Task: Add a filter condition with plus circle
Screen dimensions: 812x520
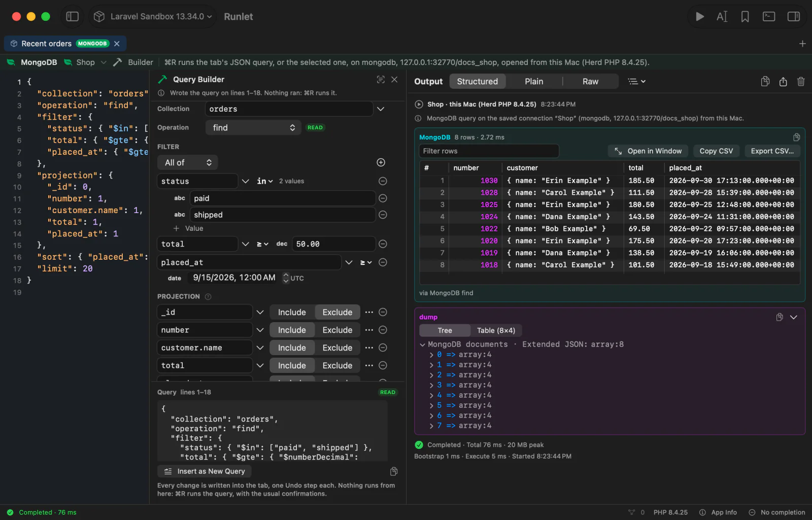Action: 381,162
